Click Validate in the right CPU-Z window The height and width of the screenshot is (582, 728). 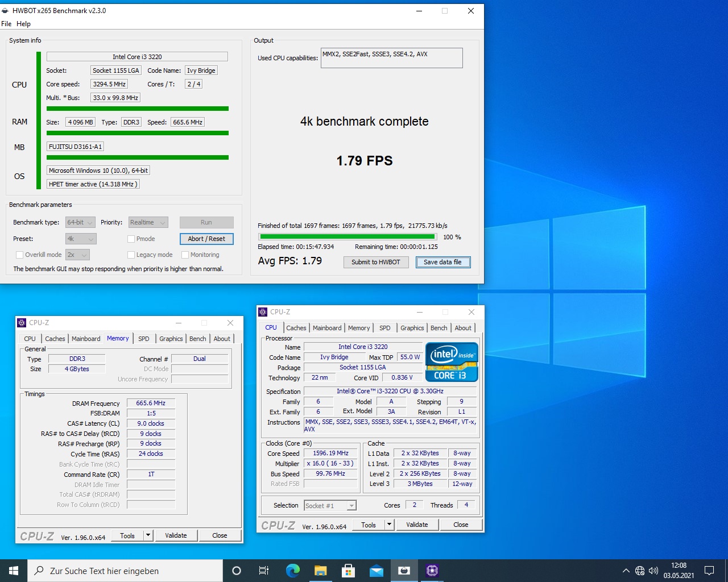coord(417,525)
